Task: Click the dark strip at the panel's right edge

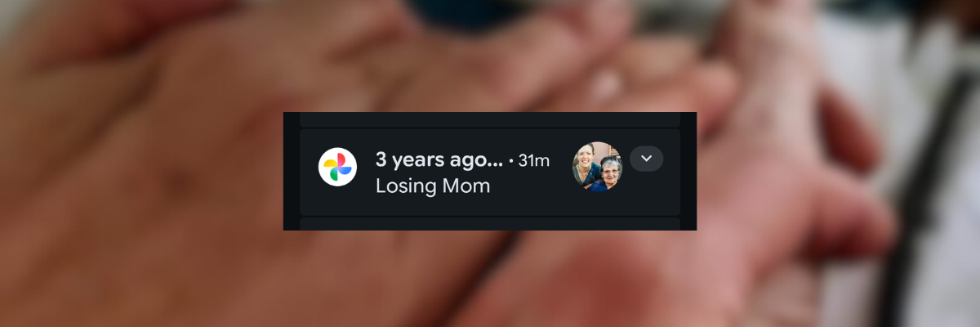Action: coord(688,170)
